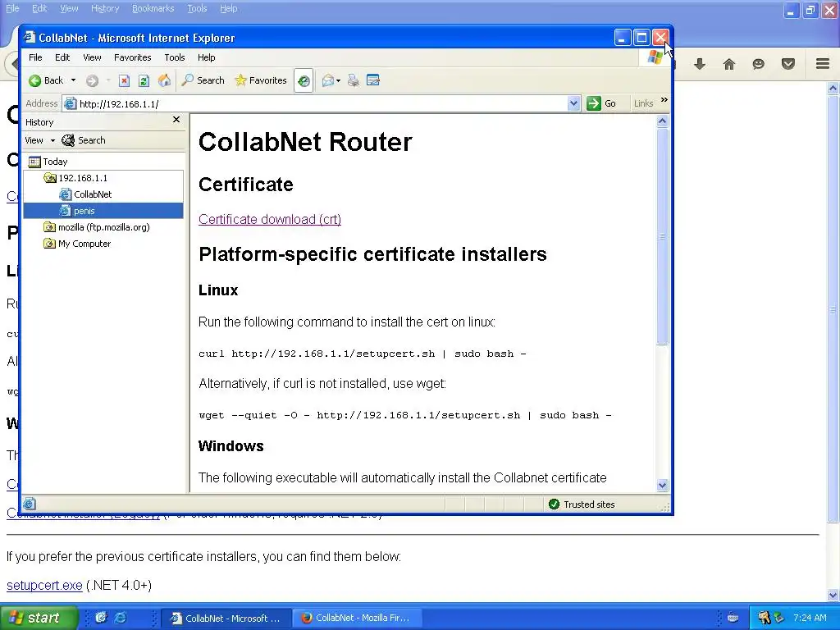
Task: Close the History side pane
Action: point(176,120)
